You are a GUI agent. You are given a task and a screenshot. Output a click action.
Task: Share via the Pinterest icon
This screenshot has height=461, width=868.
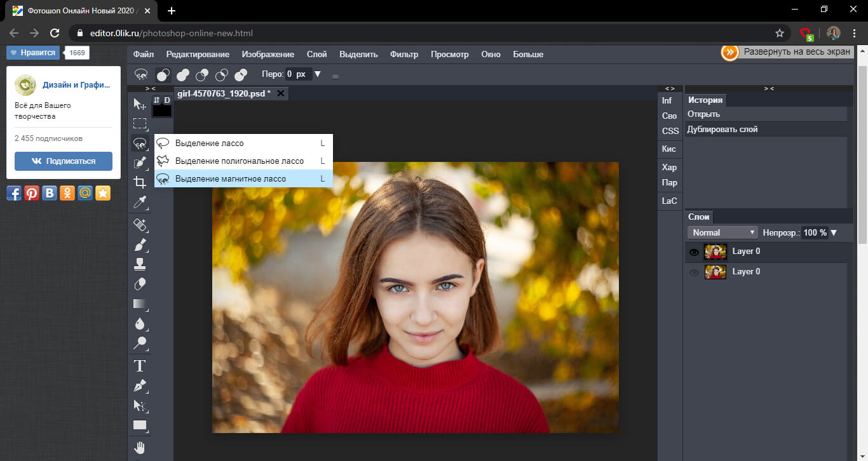(32, 193)
